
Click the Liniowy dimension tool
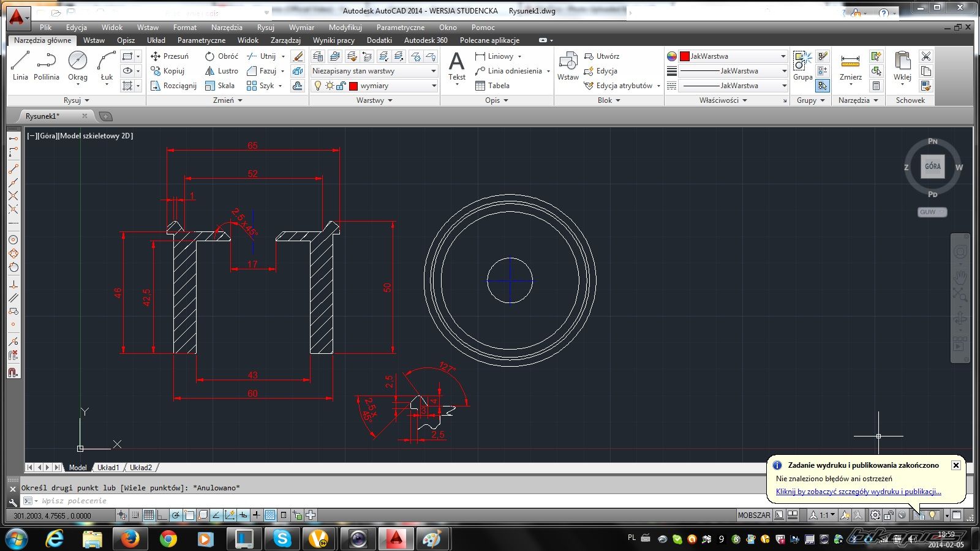click(494, 56)
